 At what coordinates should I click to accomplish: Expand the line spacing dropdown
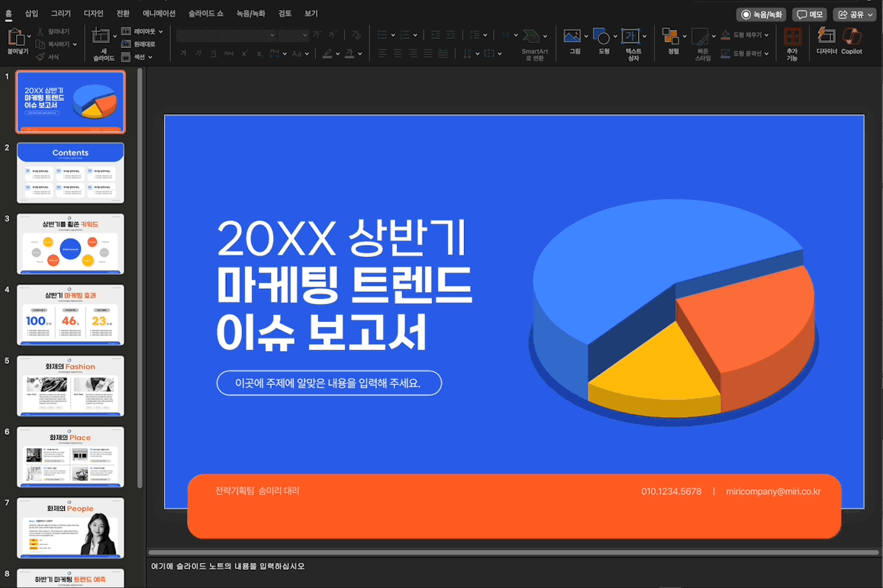(485, 35)
